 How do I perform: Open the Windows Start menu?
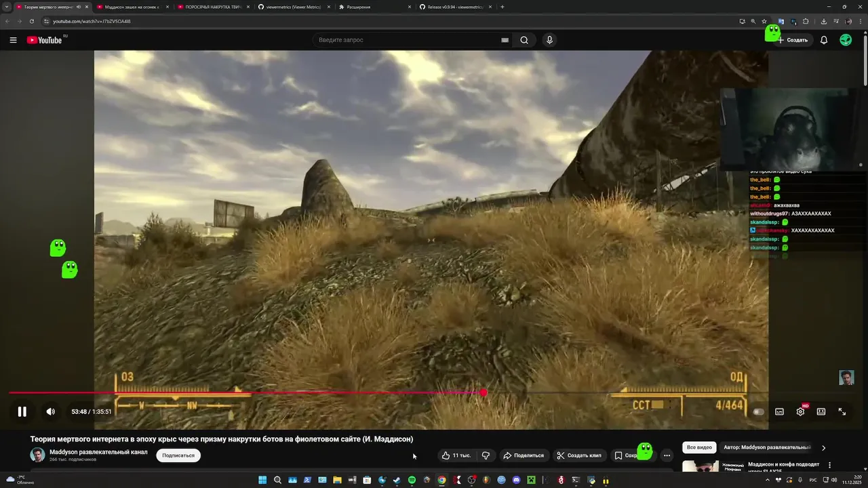(262, 481)
